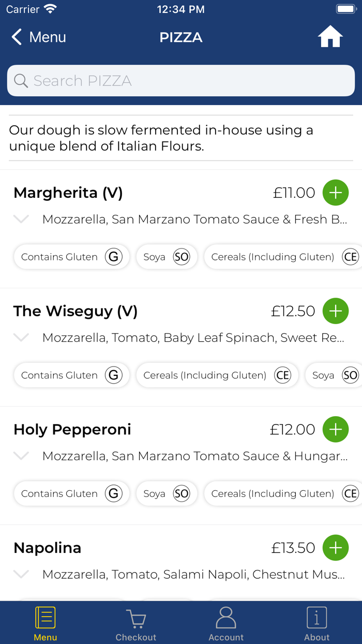Viewport: 362px width, 644px height.
Task: Click the magnifying glass in the search bar
Action: coord(21,81)
